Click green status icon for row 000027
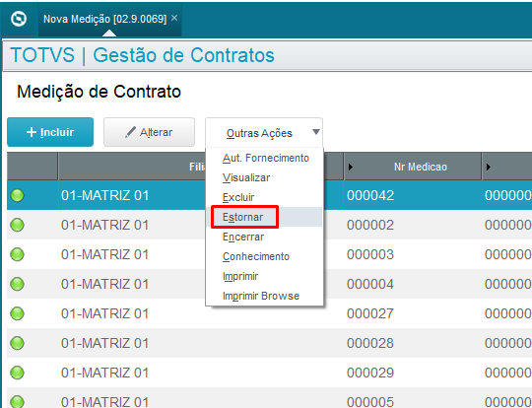Viewport: 532px width, 408px height. click(18, 313)
